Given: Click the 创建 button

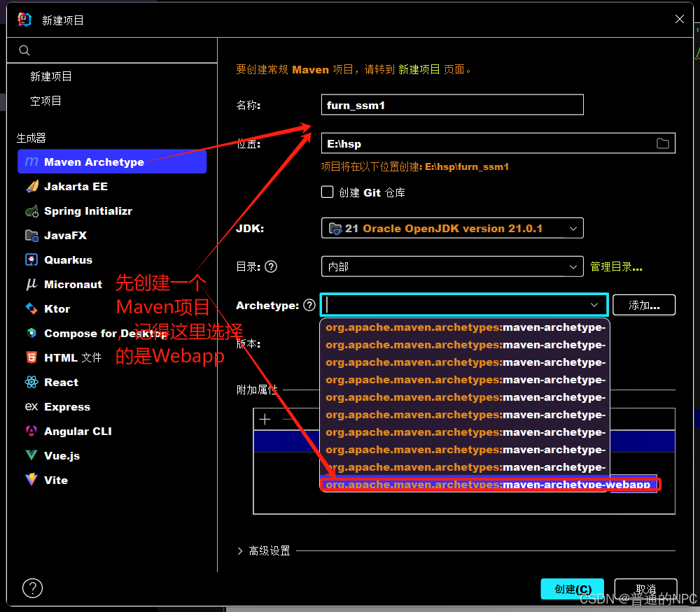Looking at the screenshot, I should 572,589.
